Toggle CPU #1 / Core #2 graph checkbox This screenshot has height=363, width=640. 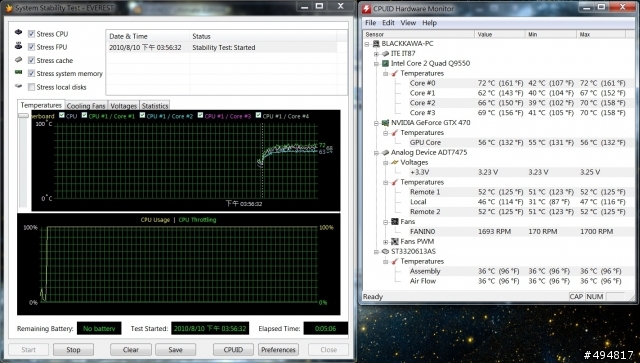(x=142, y=116)
